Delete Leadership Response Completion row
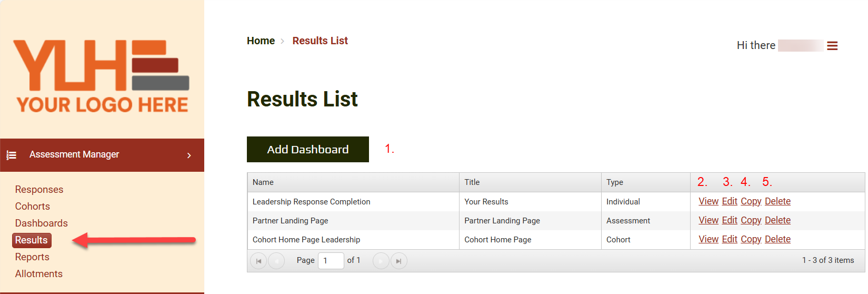 tap(777, 201)
